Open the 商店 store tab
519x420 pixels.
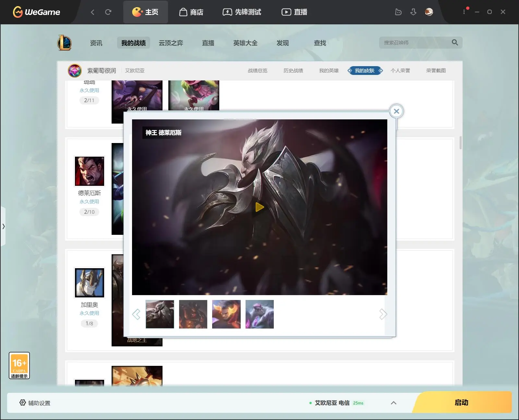(191, 12)
